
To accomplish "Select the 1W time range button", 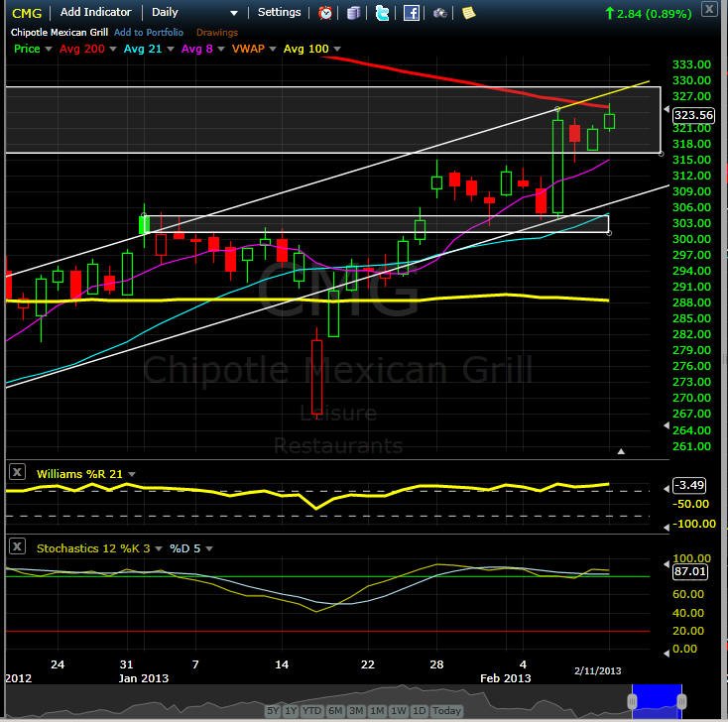I will point(399,710).
